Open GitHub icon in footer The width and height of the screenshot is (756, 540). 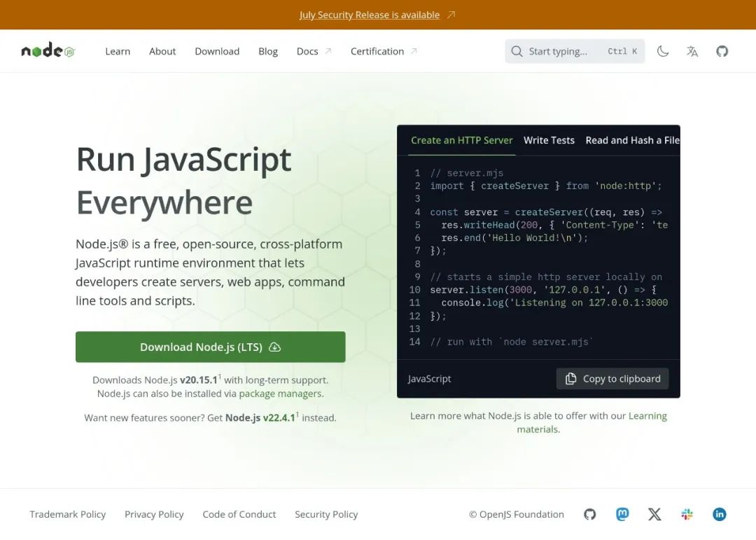[x=589, y=514]
